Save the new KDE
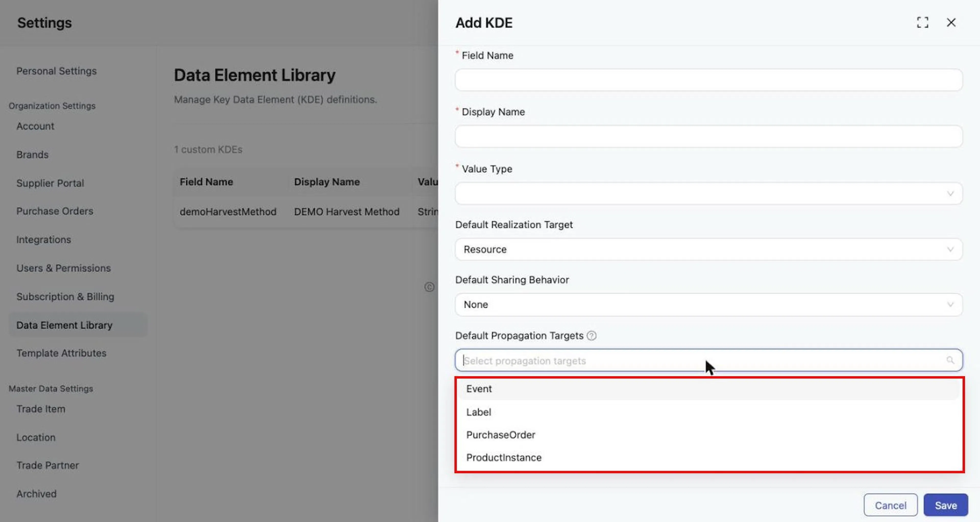This screenshot has width=980, height=522. pyautogui.click(x=945, y=505)
